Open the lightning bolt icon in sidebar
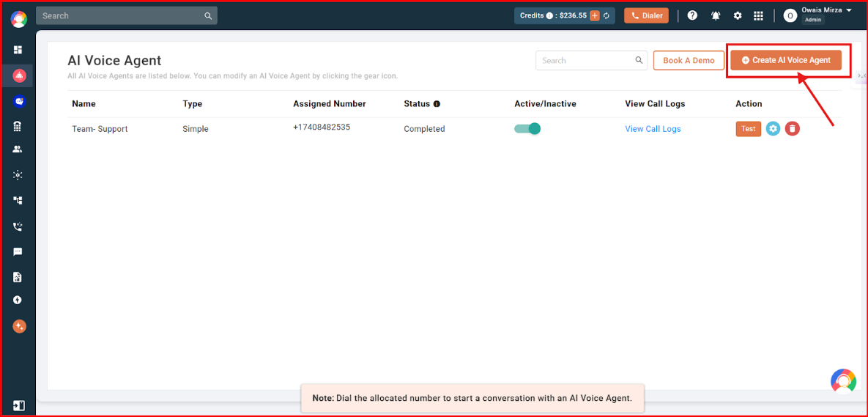Image resolution: width=868 pixels, height=417 pixels. point(18,300)
